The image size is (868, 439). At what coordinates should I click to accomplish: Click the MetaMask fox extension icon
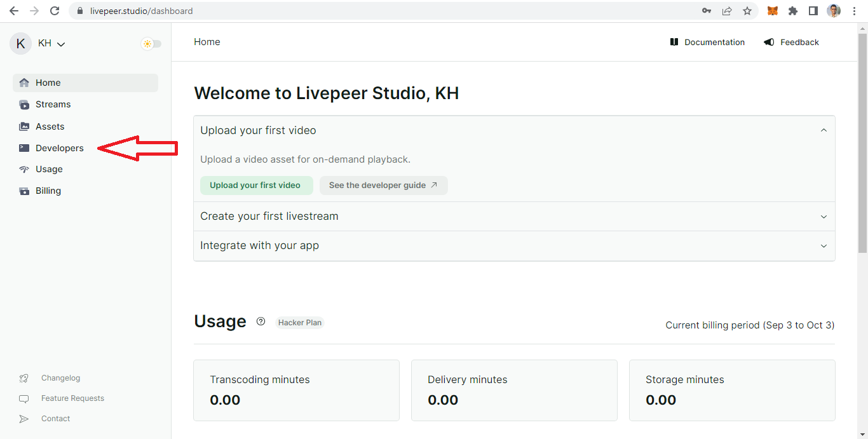[773, 11]
